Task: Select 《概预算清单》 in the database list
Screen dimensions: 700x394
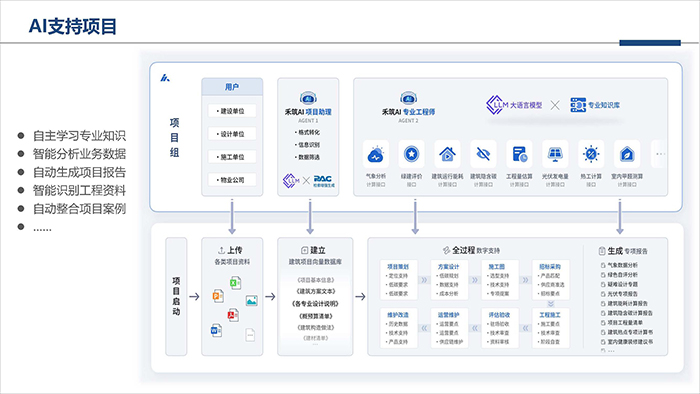Action: tap(315, 316)
